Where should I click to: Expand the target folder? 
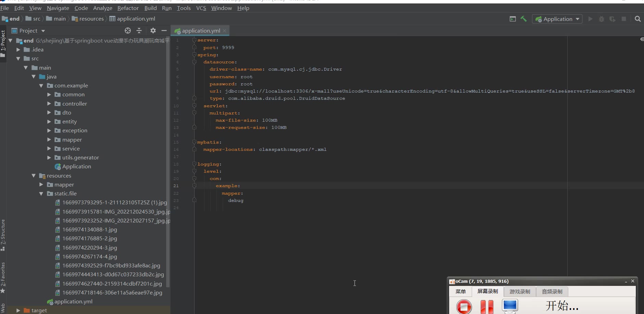[18, 310]
